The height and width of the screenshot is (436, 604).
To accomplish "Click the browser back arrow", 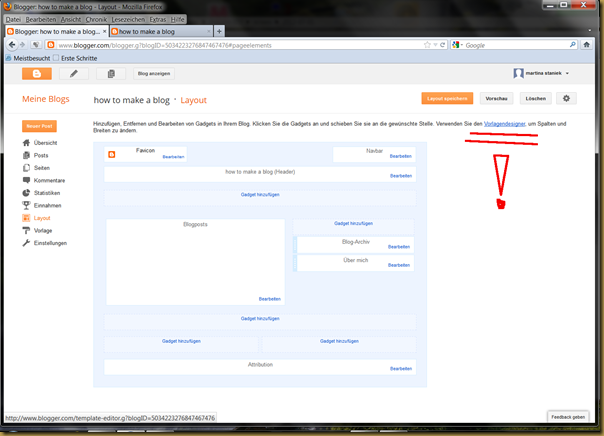I will click(12, 45).
